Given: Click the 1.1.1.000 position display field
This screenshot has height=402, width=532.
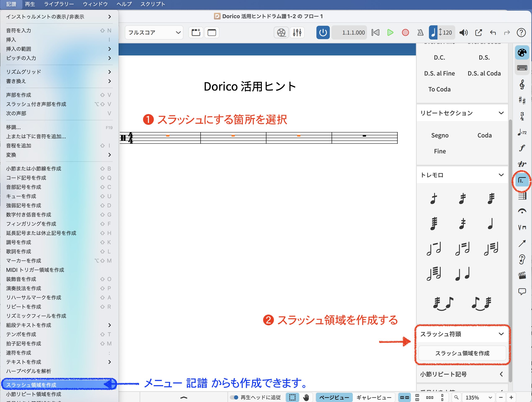Looking at the screenshot, I should point(349,32).
